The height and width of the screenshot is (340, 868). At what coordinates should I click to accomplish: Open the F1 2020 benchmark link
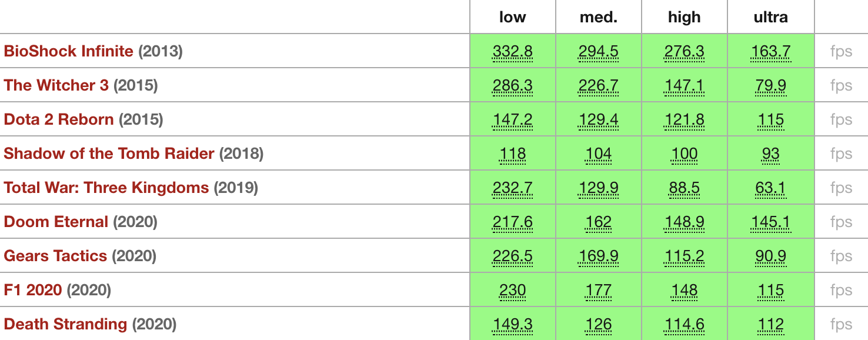coord(33,290)
